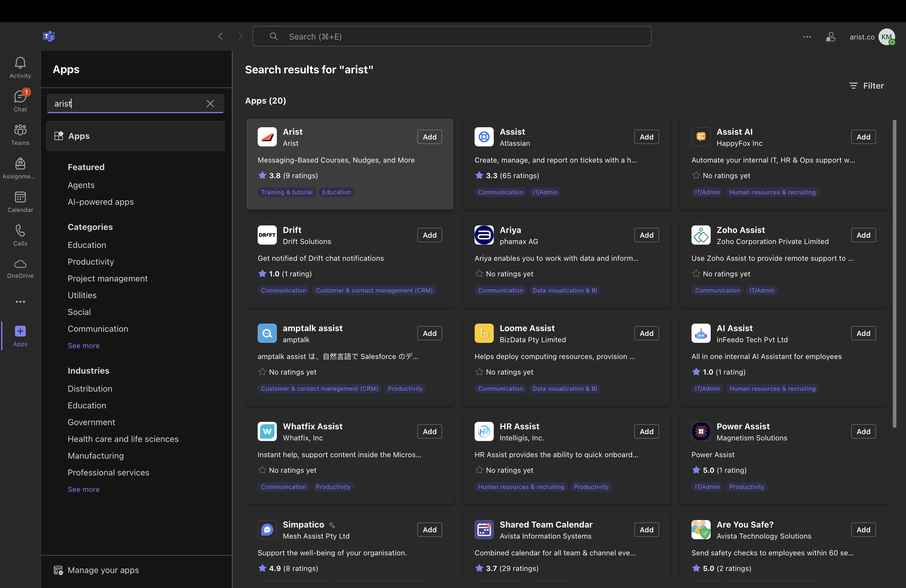Image resolution: width=906 pixels, height=588 pixels.
Task: Click the Shared Team Calendar icon
Action: click(x=484, y=529)
